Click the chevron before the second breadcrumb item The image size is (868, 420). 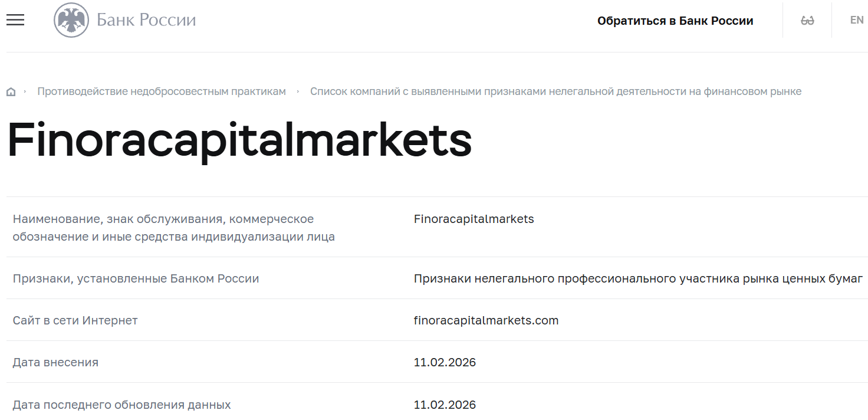pos(298,91)
